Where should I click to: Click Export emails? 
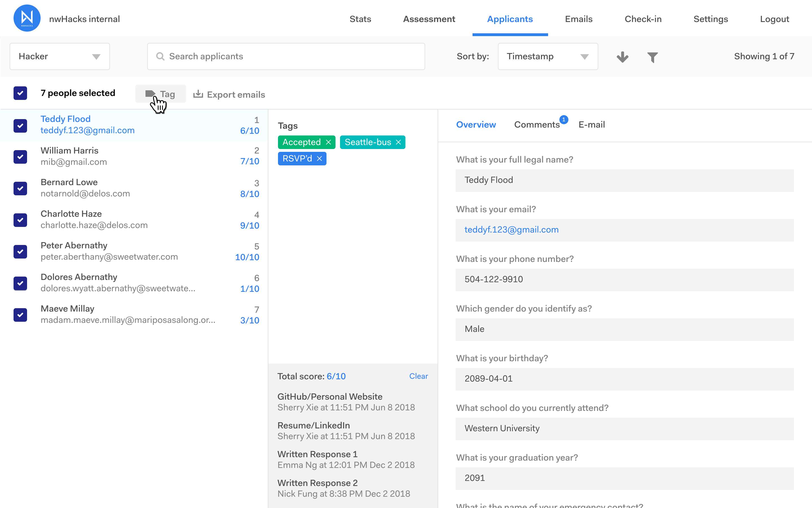point(229,95)
